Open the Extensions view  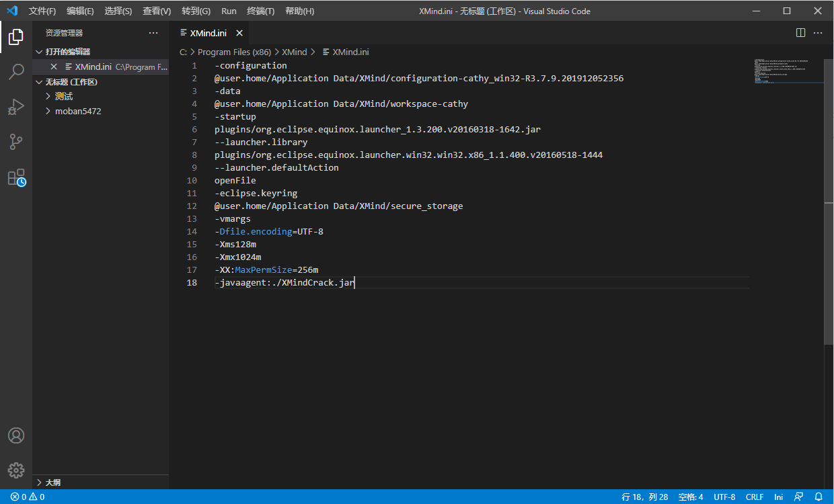[x=16, y=177]
